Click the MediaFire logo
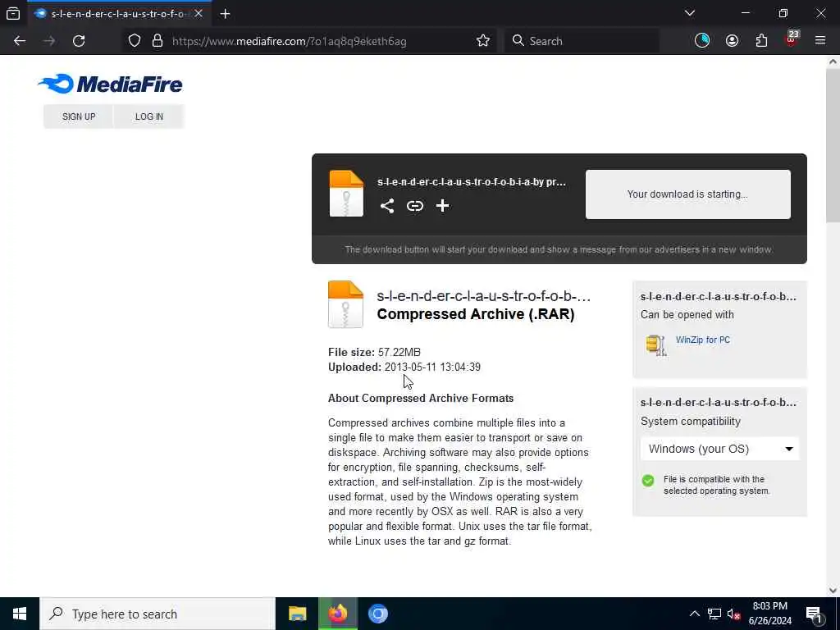This screenshot has width=840, height=630. pyautogui.click(x=111, y=84)
